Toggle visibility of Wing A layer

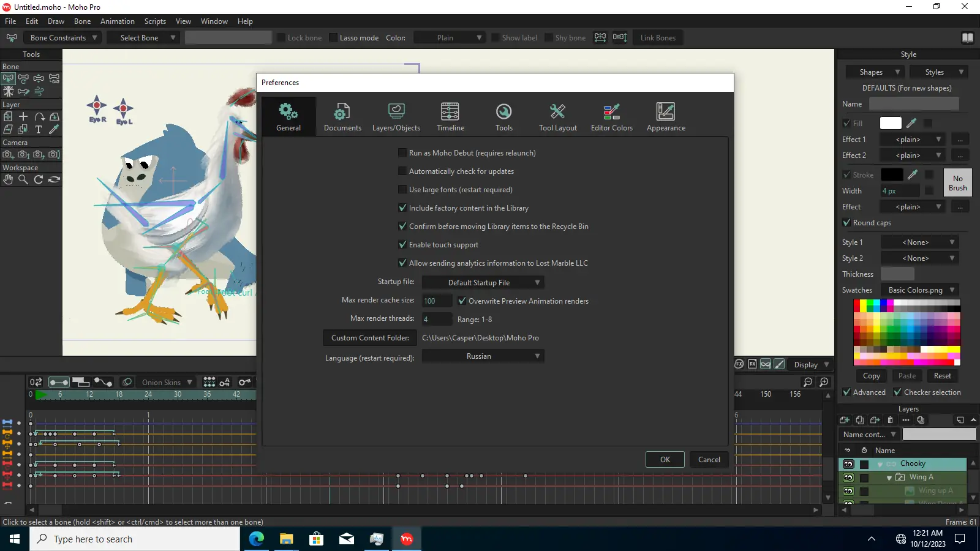(x=848, y=478)
